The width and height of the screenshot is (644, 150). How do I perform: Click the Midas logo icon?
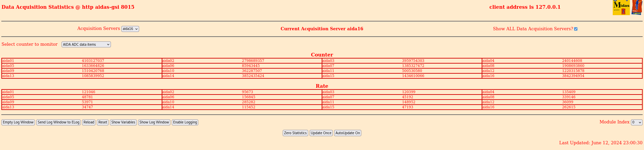coord(621,7)
